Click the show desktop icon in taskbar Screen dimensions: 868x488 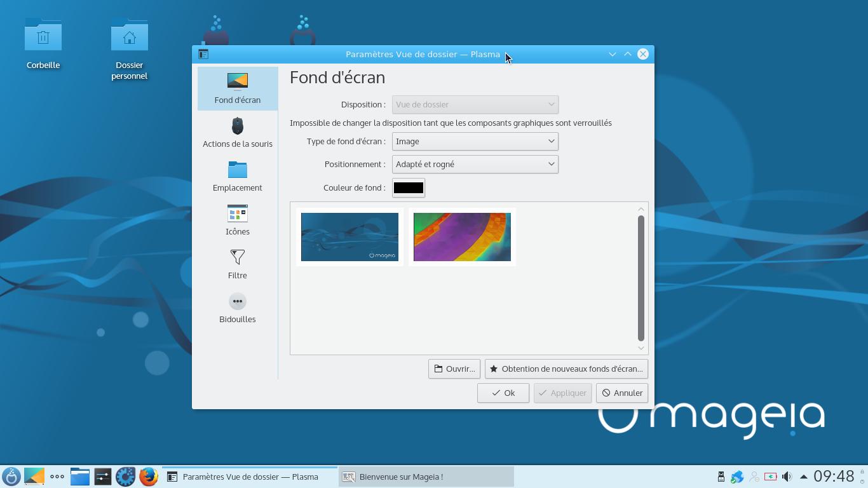(x=34, y=477)
